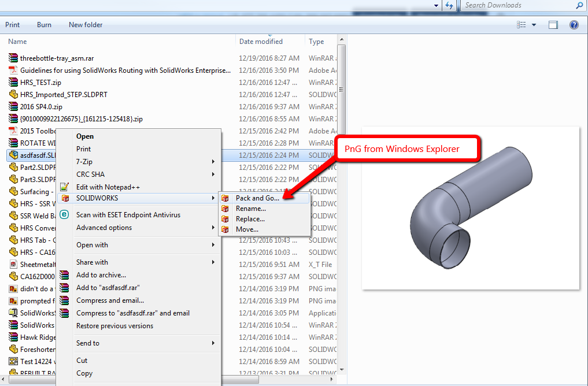Click the asdfasdf SLDPRT file icon
Viewport: 588px width, 386px height.
13,155
